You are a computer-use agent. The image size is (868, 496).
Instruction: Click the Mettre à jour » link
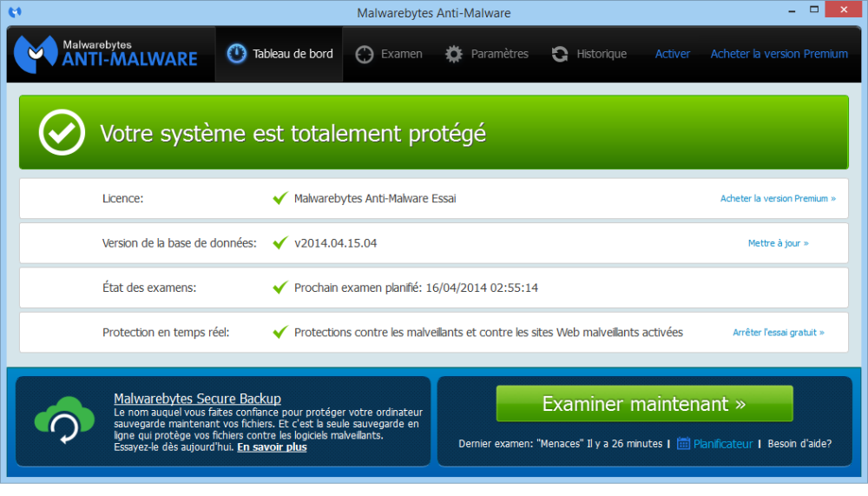point(779,243)
